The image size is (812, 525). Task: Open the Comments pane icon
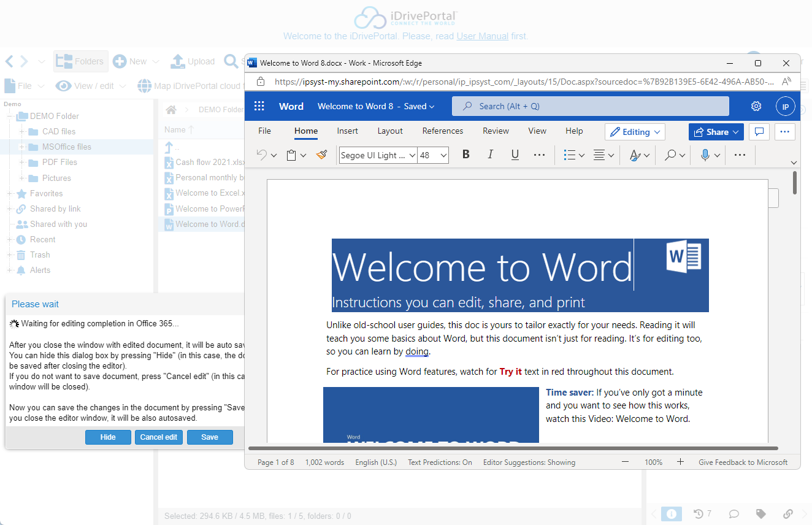point(759,132)
